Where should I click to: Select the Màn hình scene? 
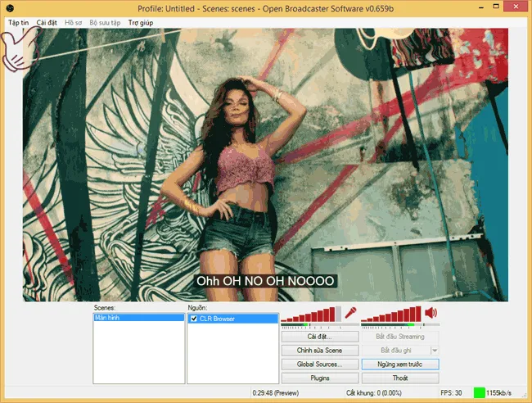[x=139, y=318]
